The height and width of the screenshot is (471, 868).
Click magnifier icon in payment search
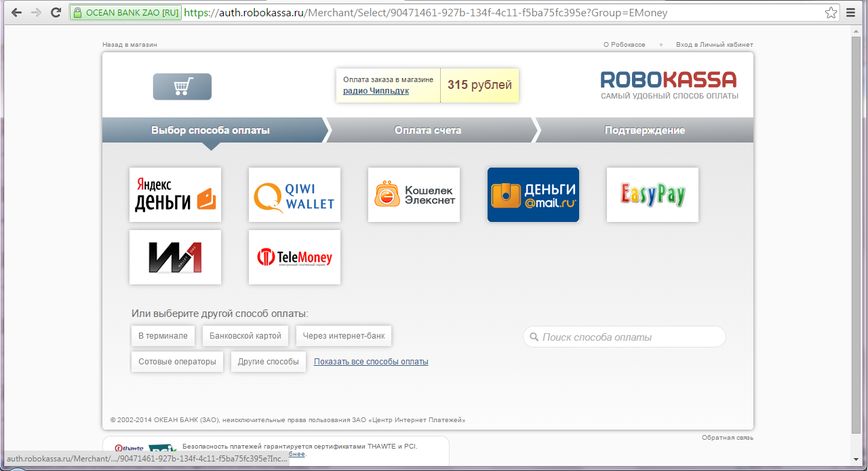(x=534, y=337)
